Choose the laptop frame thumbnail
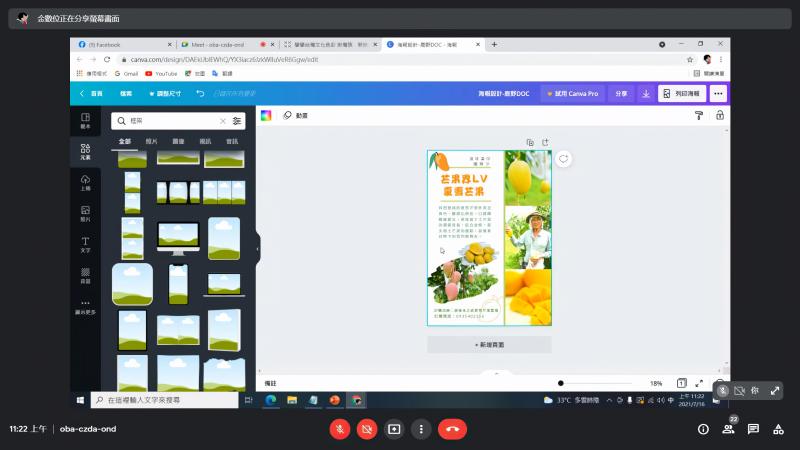 tap(224, 285)
